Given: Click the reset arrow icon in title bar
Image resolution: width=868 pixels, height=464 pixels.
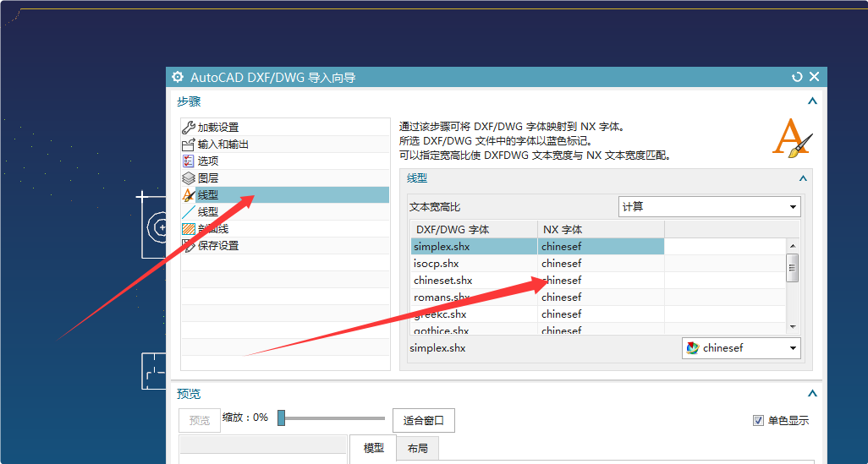Looking at the screenshot, I should click(797, 77).
